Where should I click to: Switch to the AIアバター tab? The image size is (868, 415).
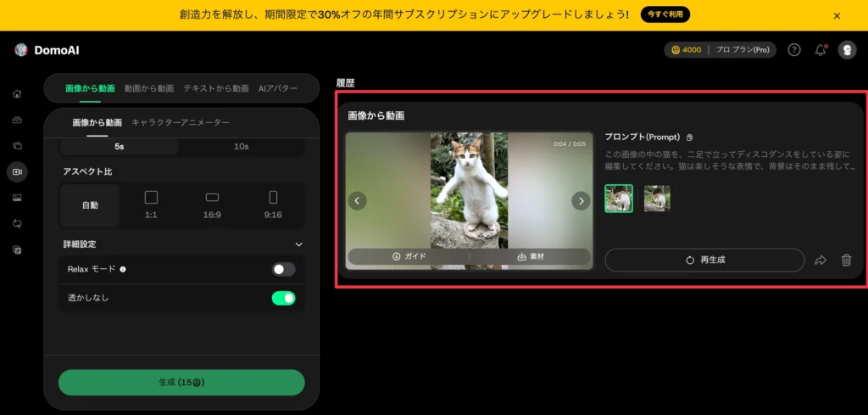click(278, 88)
